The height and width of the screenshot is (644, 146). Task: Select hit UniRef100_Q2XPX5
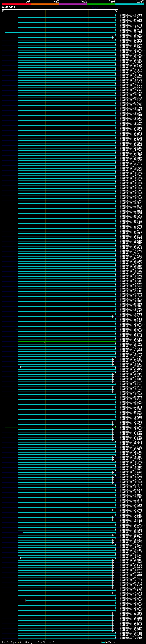point(131,65)
